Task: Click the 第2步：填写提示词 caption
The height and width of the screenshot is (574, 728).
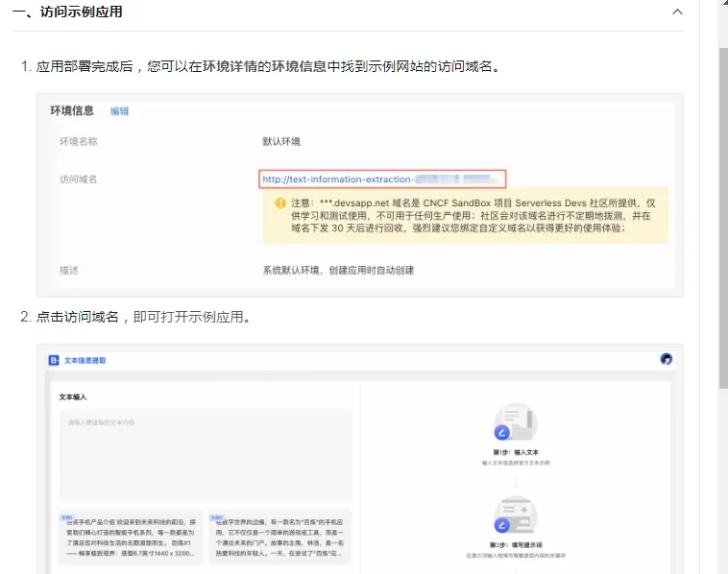Action: click(x=516, y=545)
